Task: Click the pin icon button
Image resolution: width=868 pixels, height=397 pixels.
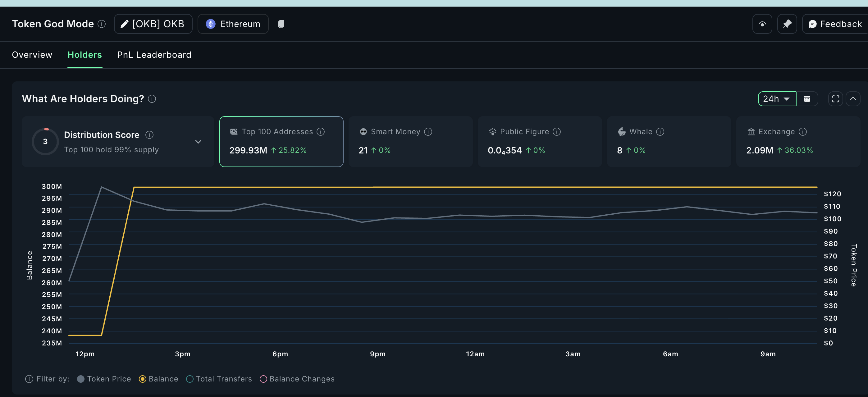Action: [x=787, y=24]
